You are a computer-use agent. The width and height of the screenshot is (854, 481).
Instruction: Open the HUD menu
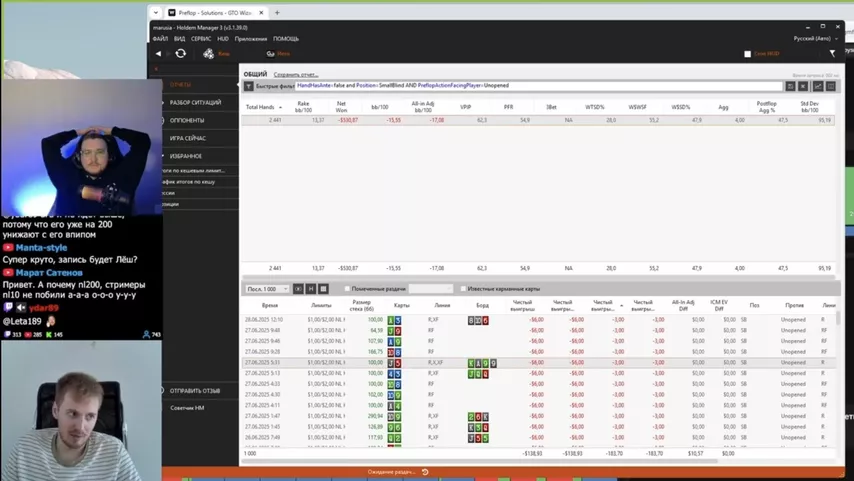(x=223, y=39)
